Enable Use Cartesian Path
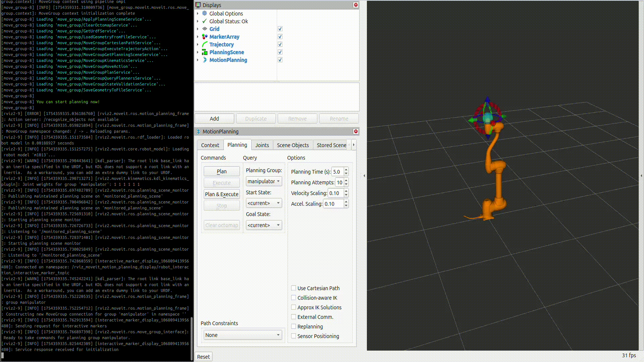This screenshot has width=644, height=362. point(293,288)
